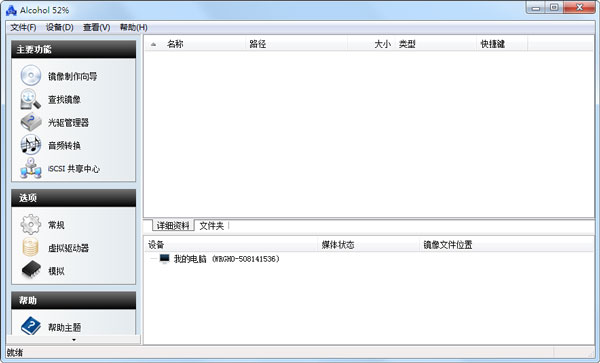Click the 音频转换 music note icon
This screenshot has width=600, height=363.
click(x=31, y=145)
